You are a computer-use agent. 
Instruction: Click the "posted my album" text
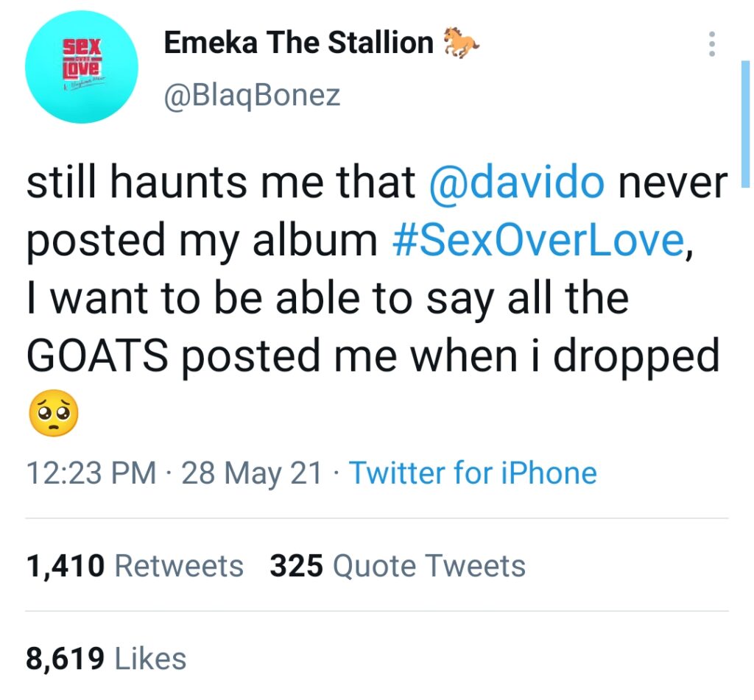[201, 241]
